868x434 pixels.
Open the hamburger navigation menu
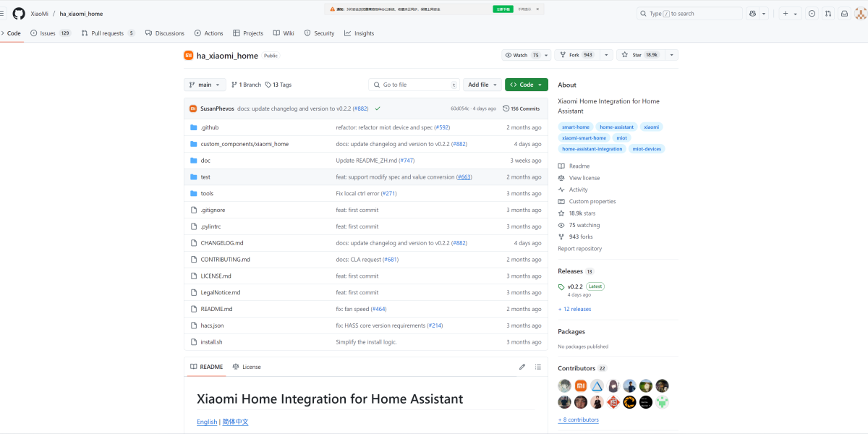[2, 14]
